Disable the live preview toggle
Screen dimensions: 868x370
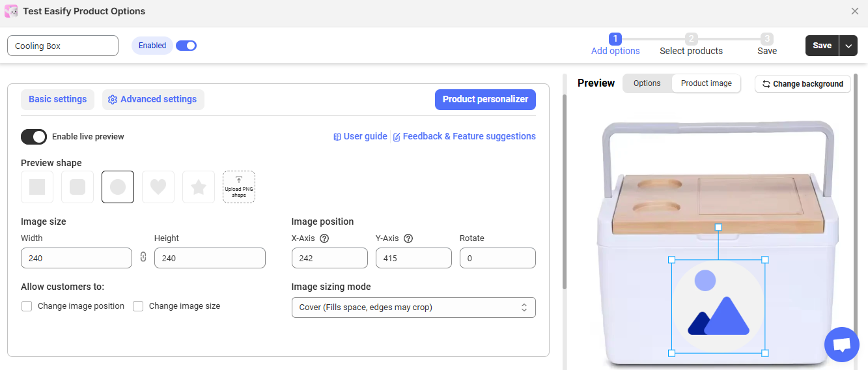tap(34, 137)
